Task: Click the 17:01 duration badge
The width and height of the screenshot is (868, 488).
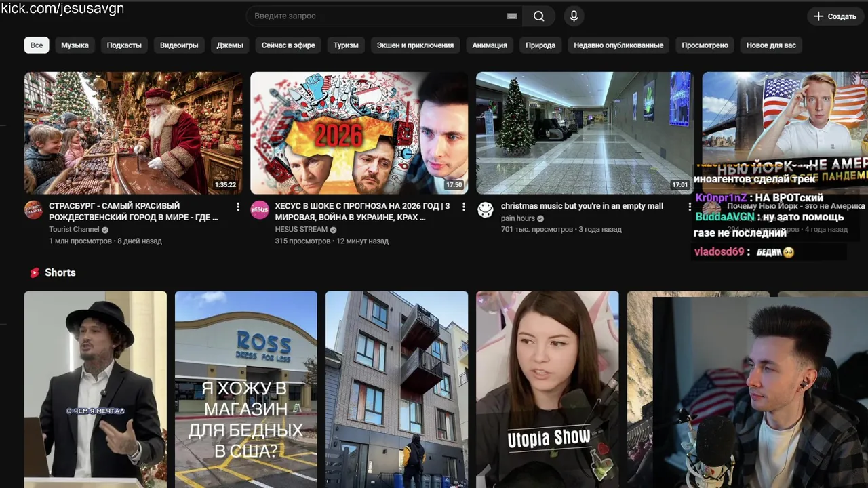Action: click(679, 185)
